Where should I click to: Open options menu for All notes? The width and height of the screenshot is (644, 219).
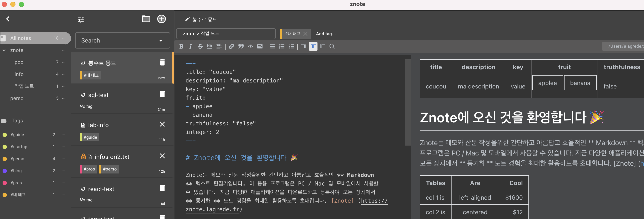(x=63, y=38)
